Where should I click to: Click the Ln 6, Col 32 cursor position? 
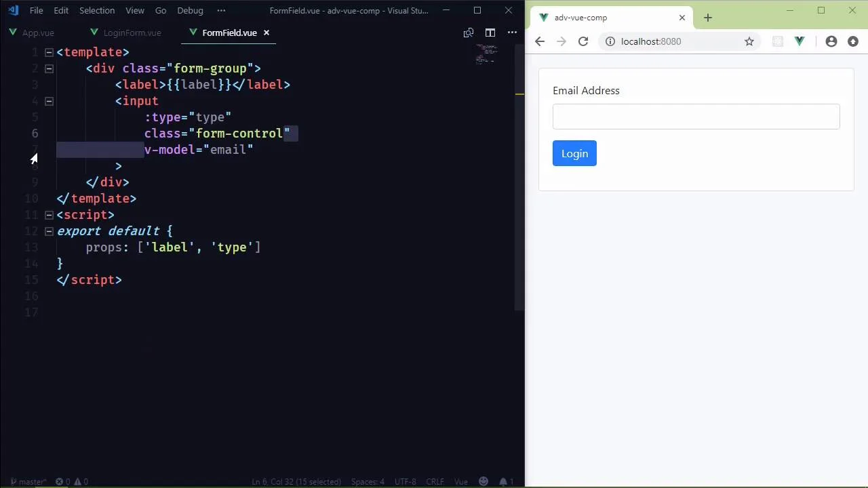(296, 482)
